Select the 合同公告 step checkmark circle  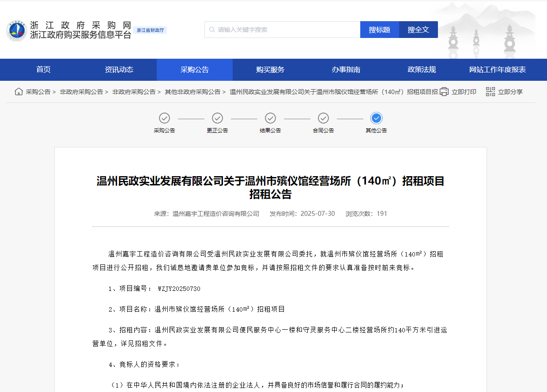[323, 118]
